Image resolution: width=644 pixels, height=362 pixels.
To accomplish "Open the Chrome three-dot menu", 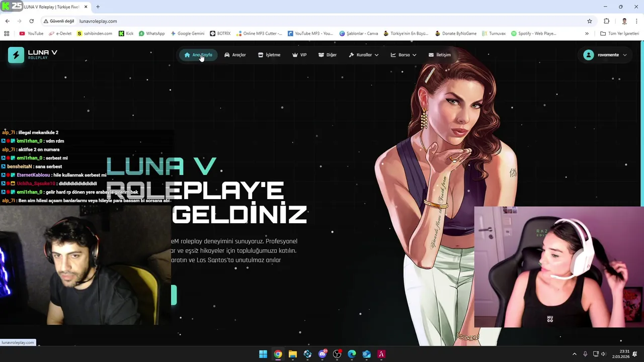I will click(637, 21).
